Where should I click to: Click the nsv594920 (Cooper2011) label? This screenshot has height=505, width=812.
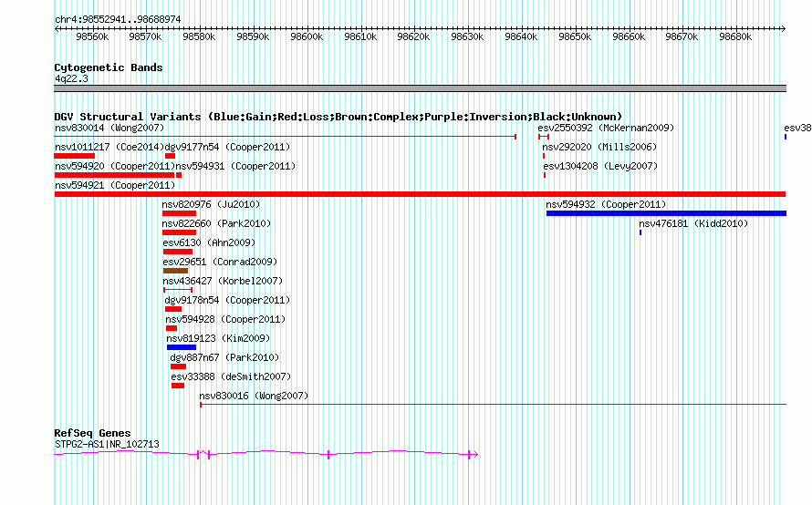pyautogui.click(x=115, y=166)
